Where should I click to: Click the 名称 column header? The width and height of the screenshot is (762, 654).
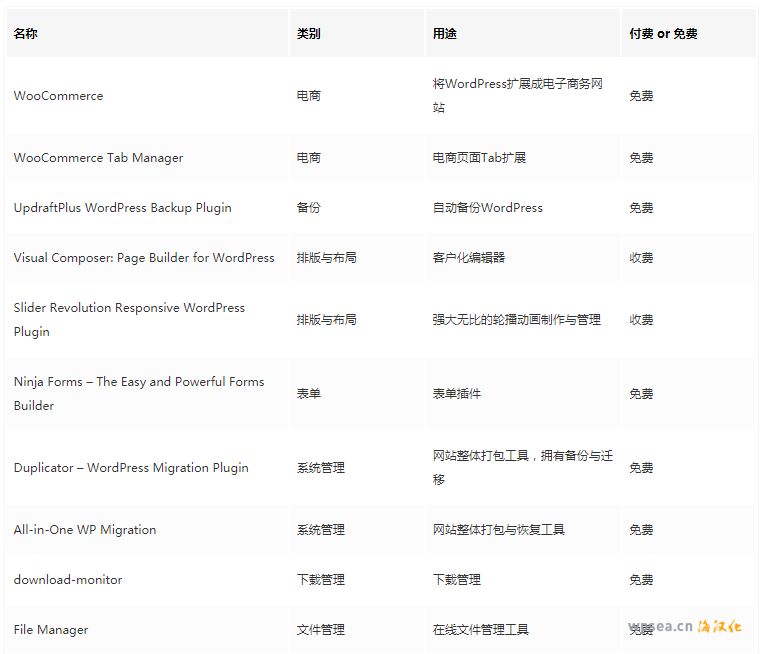[26, 34]
